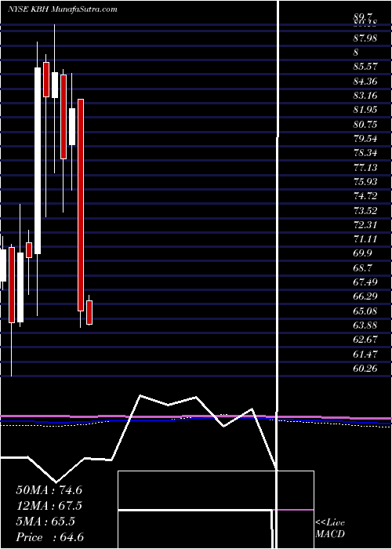Click the 87.98 price axis label
This screenshot has width=392, height=549.
click(365, 38)
